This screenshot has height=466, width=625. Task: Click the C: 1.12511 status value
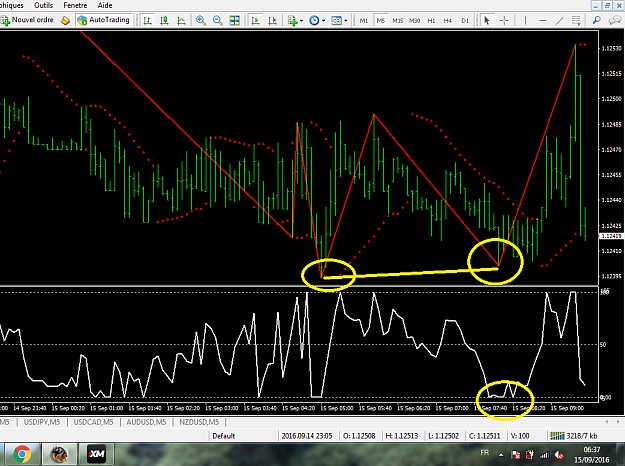coord(485,436)
